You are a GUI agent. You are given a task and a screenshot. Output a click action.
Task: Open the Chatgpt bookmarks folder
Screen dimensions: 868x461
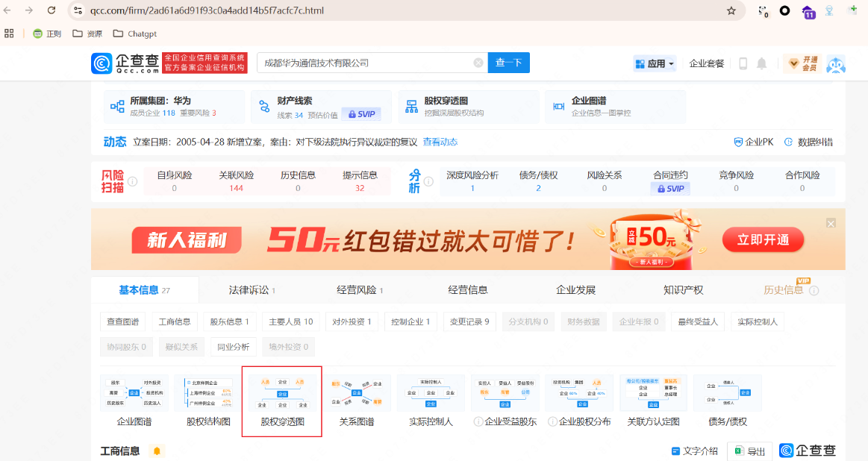click(x=134, y=34)
